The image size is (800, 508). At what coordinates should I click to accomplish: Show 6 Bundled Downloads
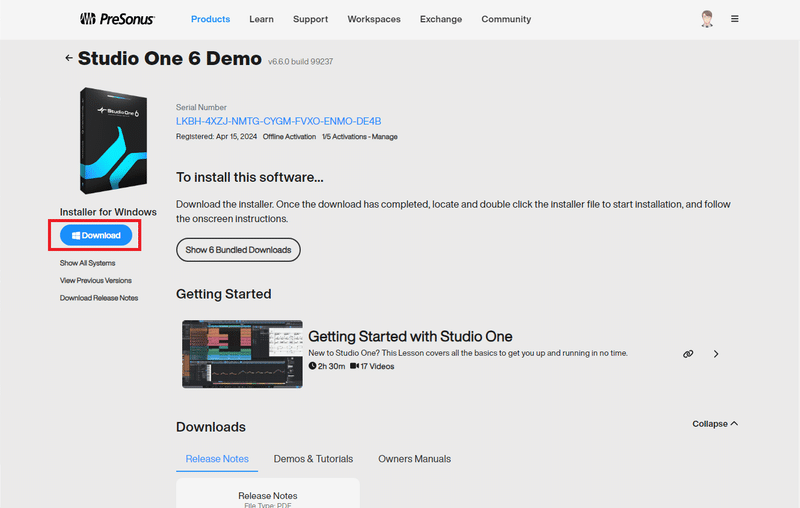point(238,250)
